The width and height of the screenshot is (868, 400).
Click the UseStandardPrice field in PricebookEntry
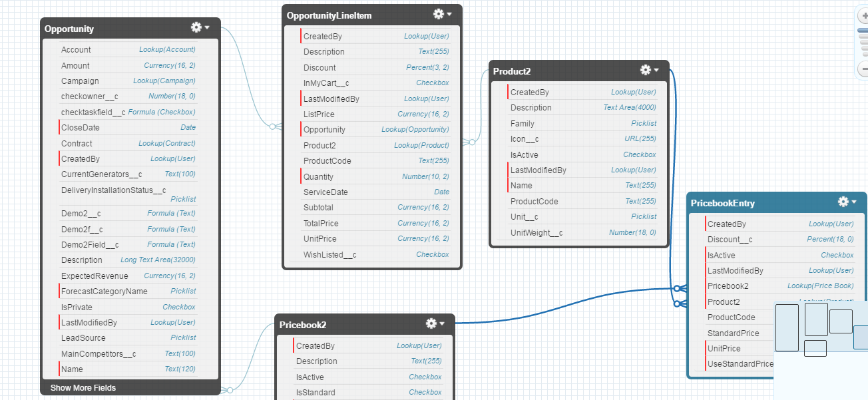[x=740, y=364]
